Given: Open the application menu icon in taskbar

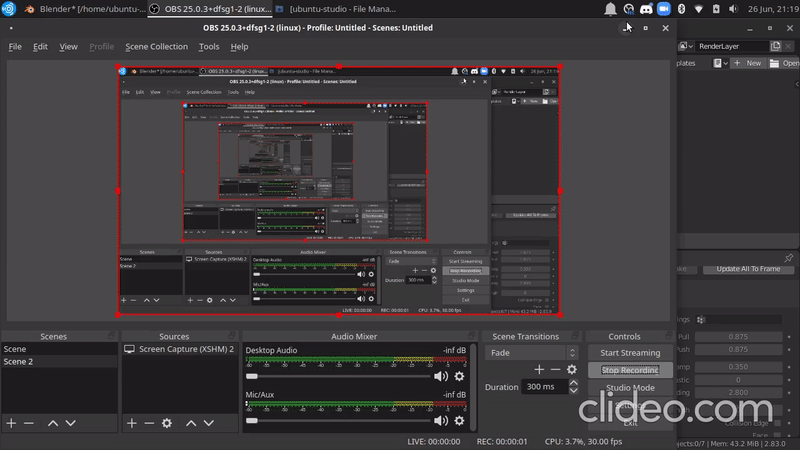Looking at the screenshot, I should (9, 9).
